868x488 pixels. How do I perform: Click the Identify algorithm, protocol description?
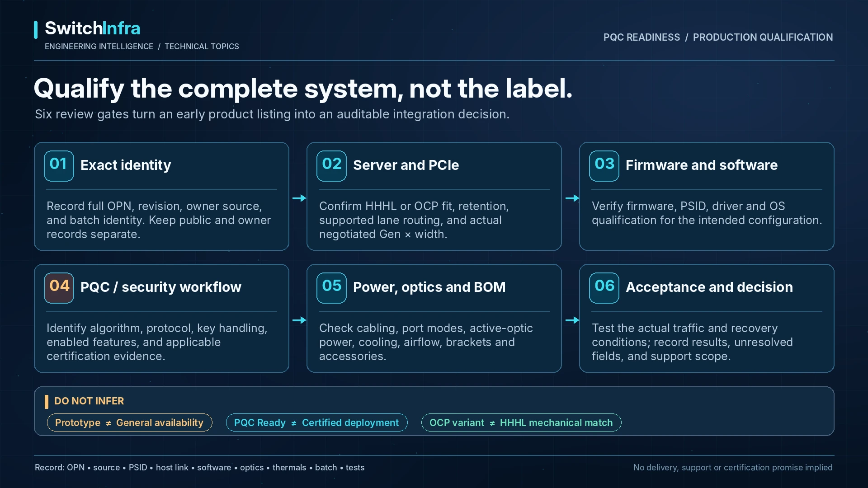coord(157,342)
